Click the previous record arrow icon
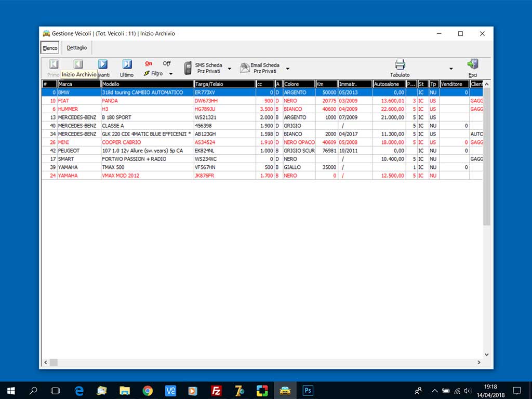This screenshot has height=399, width=532. click(x=78, y=64)
